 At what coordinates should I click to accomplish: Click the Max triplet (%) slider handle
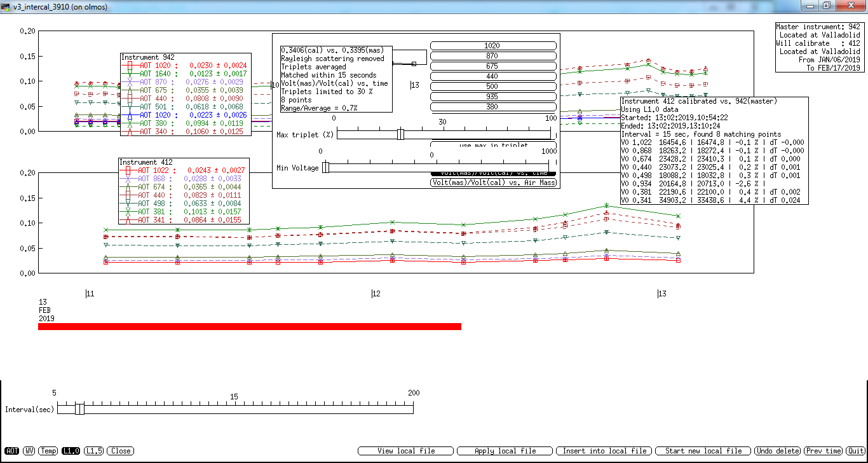(x=400, y=134)
